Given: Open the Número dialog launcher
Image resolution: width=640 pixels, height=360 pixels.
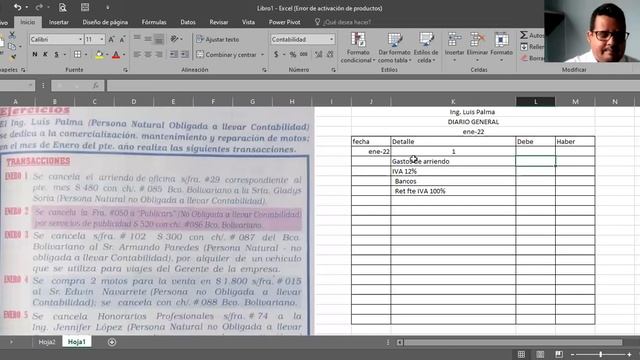Looking at the screenshot, I should point(333,70).
